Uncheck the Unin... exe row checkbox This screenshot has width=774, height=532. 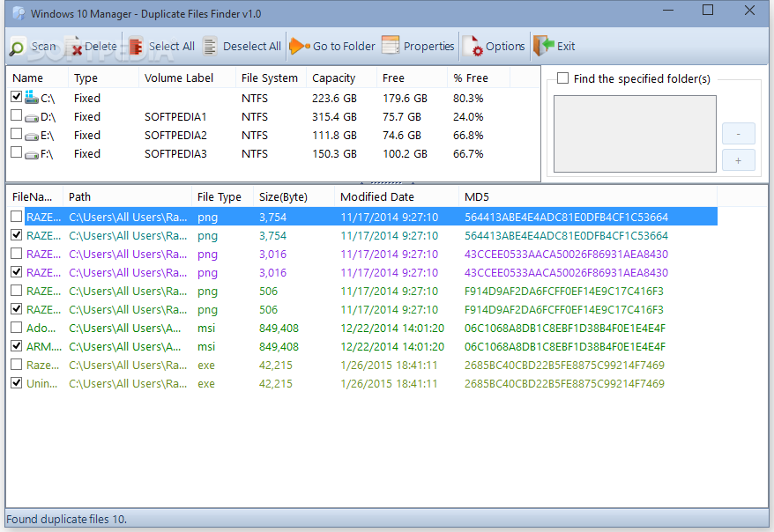pyautogui.click(x=16, y=383)
